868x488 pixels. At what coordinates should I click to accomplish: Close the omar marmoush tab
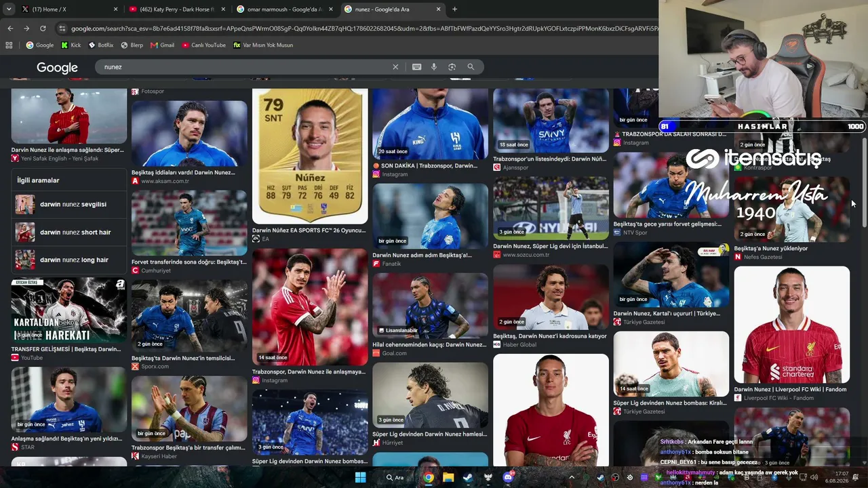(331, 9)
